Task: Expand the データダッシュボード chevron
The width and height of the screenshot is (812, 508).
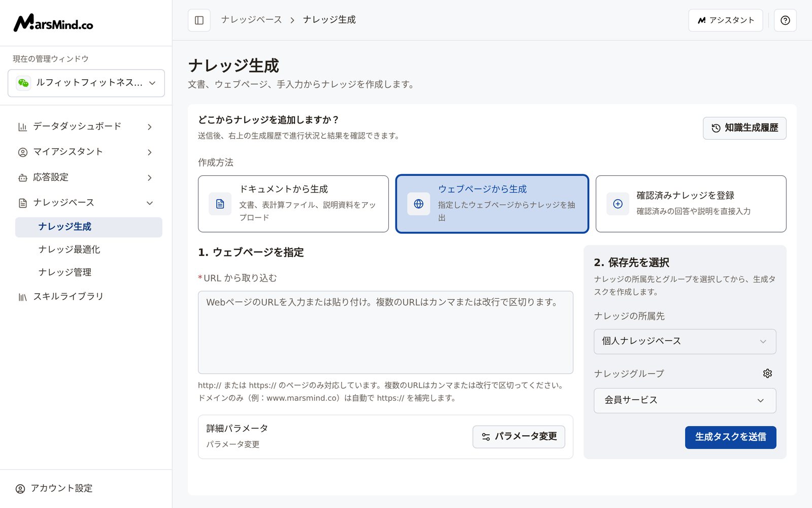Action: 150,126
